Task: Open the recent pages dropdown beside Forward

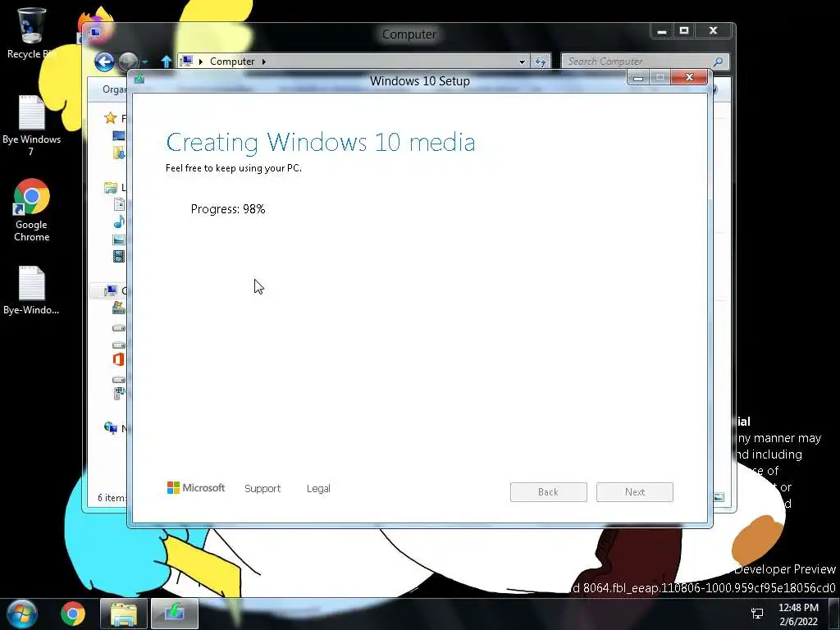Action: [x=144, y=62]
